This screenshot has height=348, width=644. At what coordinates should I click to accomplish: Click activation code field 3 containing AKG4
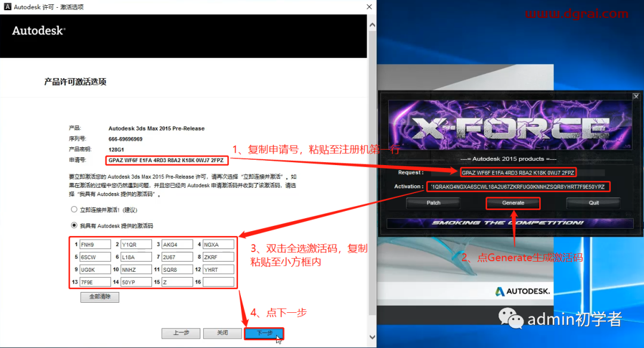pyautogui.click(x=177, y=244)
